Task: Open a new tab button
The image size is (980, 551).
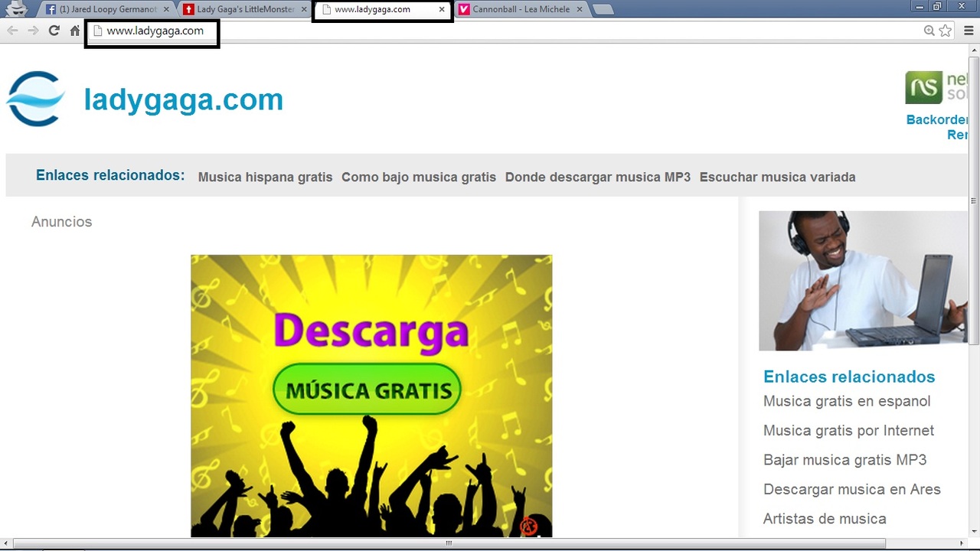Action: coord(603,10)
